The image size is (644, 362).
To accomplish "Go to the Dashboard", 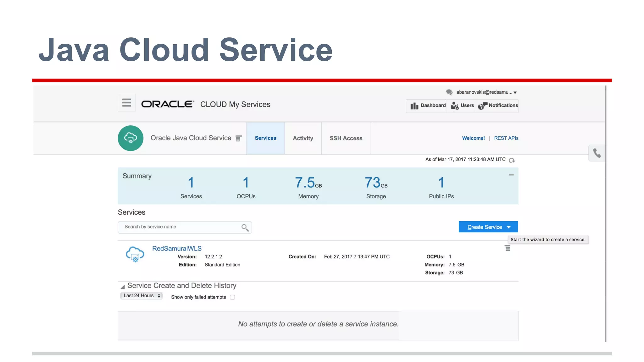I will click(428, 106).
